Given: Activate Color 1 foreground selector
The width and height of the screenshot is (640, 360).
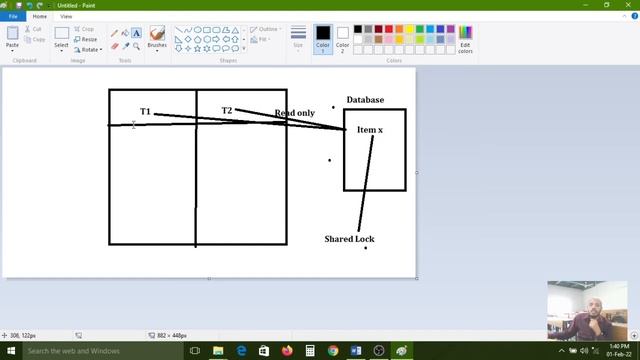Looking at the screenshot, I should (323, 39).
